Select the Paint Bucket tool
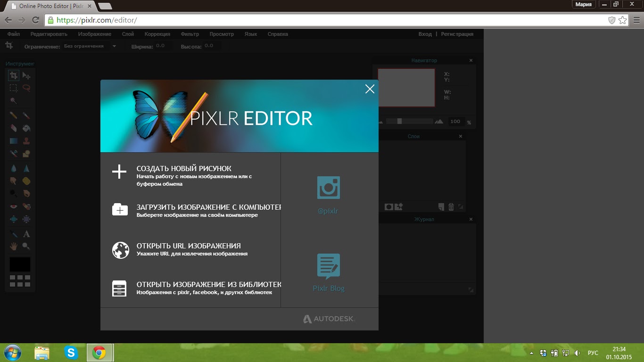 (26, 128)
